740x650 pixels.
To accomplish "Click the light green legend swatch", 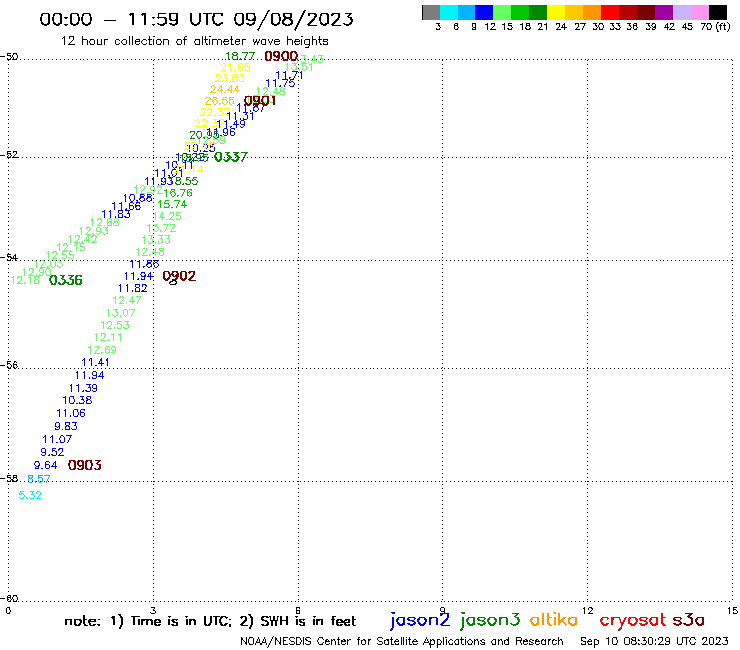I will pyautogui.click(x=502, y=12).
